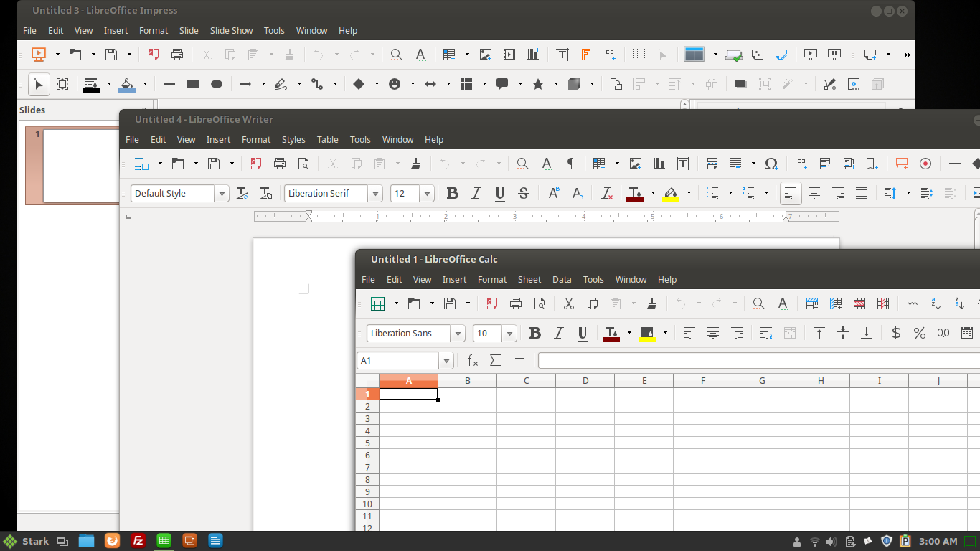Click Writer highlighting color swatch
The width and height of the screenshot is (980, 551).
tap(671, 193)
